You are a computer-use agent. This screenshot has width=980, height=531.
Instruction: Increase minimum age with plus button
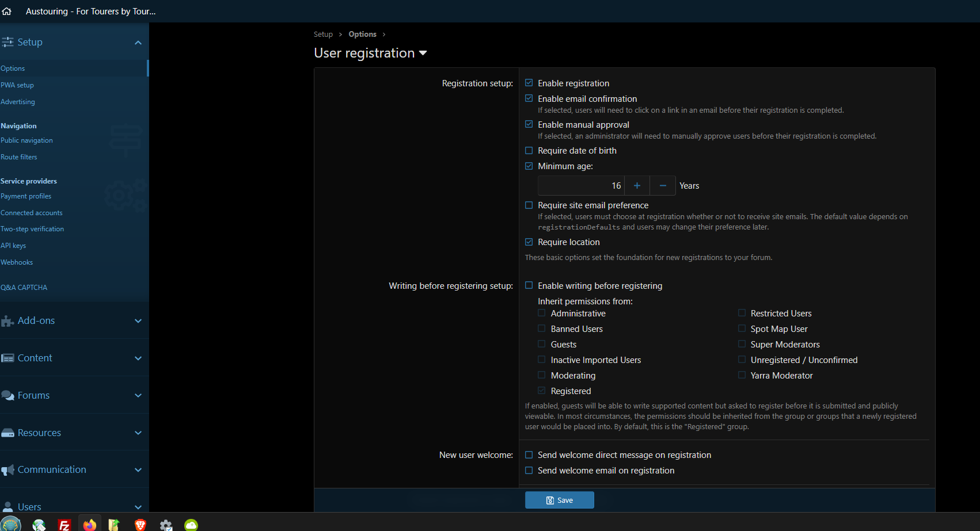(637, 186)
